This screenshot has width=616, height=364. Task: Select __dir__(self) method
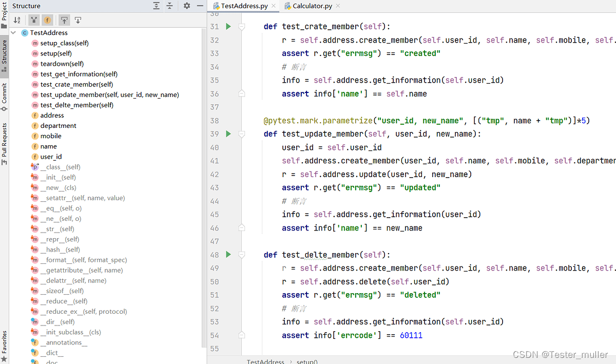[57, 321]
